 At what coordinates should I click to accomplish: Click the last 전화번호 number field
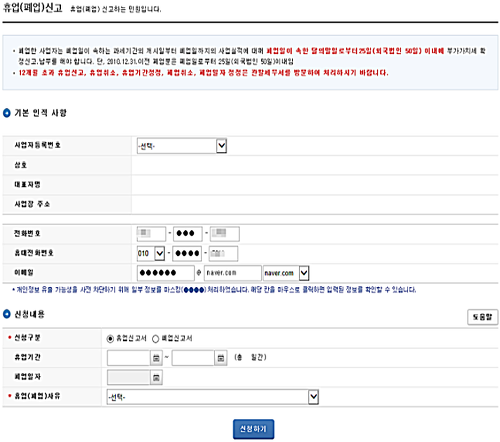[x=225, y=234]
